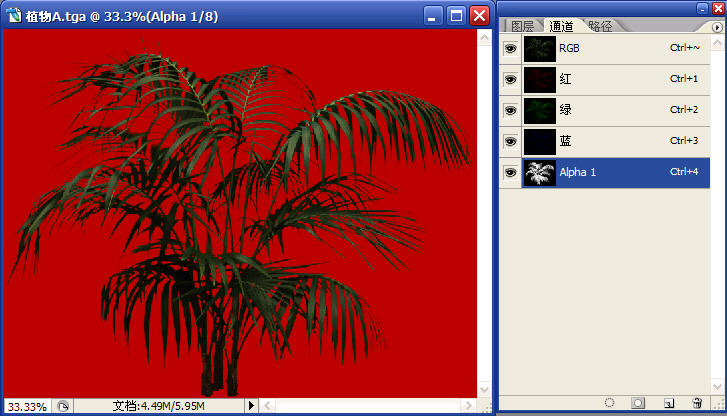Select the Alpha 1 channel
The image size is (727, 416).
pos(610,172)
